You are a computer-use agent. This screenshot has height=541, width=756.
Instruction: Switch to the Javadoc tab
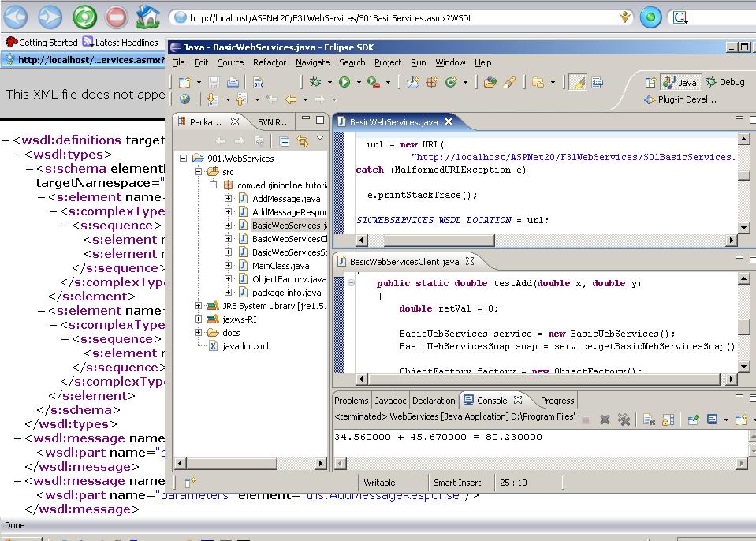(x=390, y=401)
